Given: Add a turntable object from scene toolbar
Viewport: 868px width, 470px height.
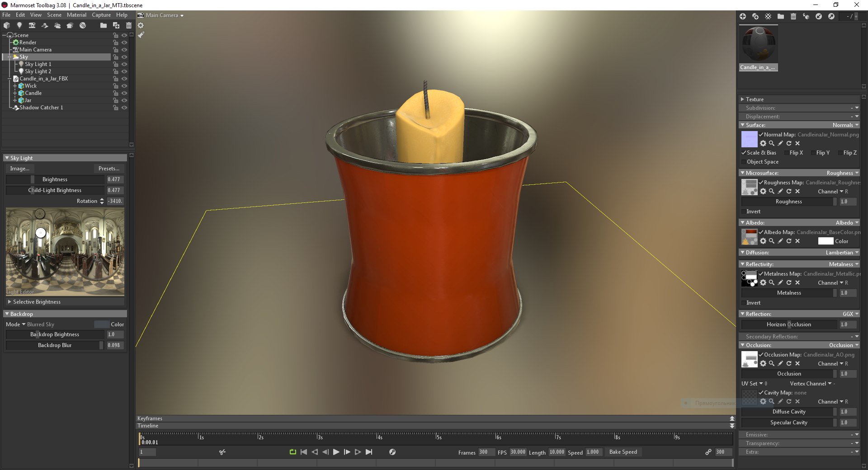Looking at the screenshot, I should tap(83, 25).
